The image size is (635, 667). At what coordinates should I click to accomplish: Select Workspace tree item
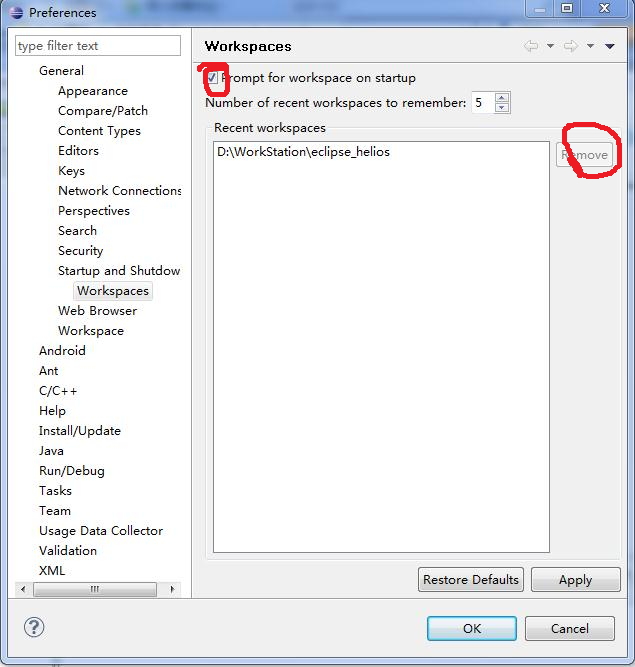pyautogui.click(x=91, y=331)
